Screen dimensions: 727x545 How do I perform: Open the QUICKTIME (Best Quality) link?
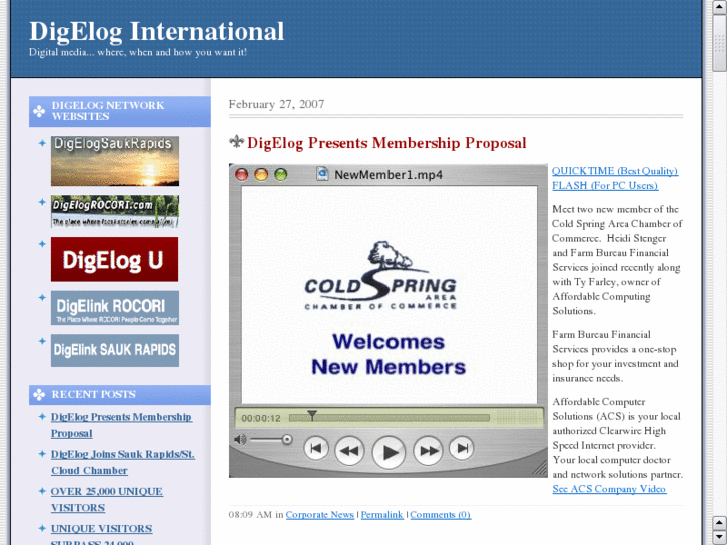(615, 171)
